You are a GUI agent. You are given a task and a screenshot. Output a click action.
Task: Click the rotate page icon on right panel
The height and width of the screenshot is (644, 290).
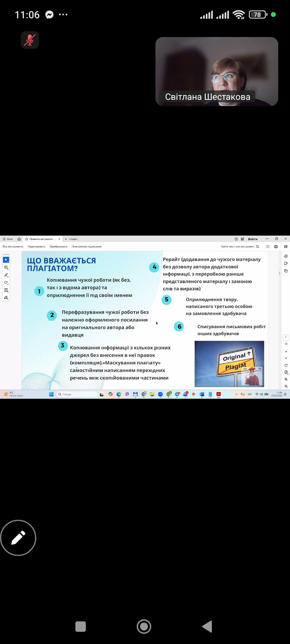(x=286, y=365)
